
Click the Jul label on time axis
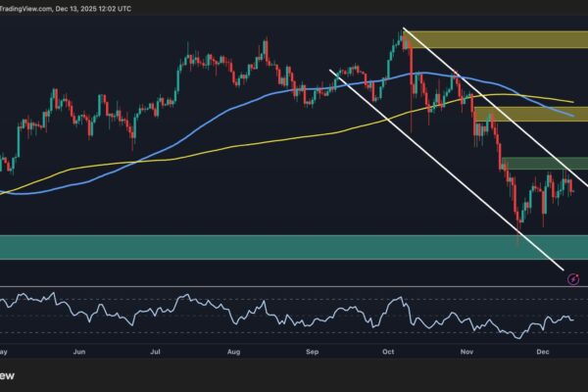[155, 350]
